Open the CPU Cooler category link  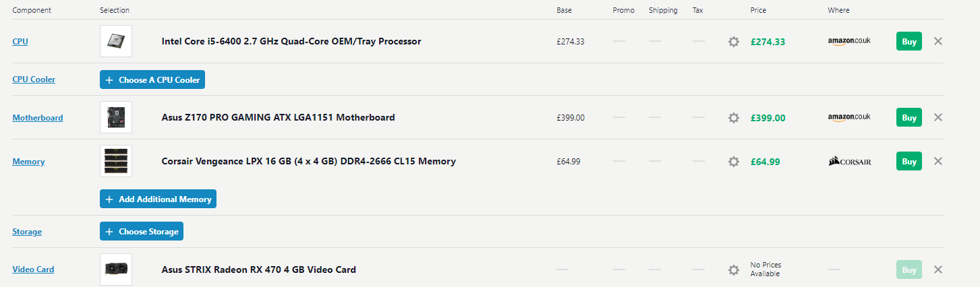(x=34, y=79)
